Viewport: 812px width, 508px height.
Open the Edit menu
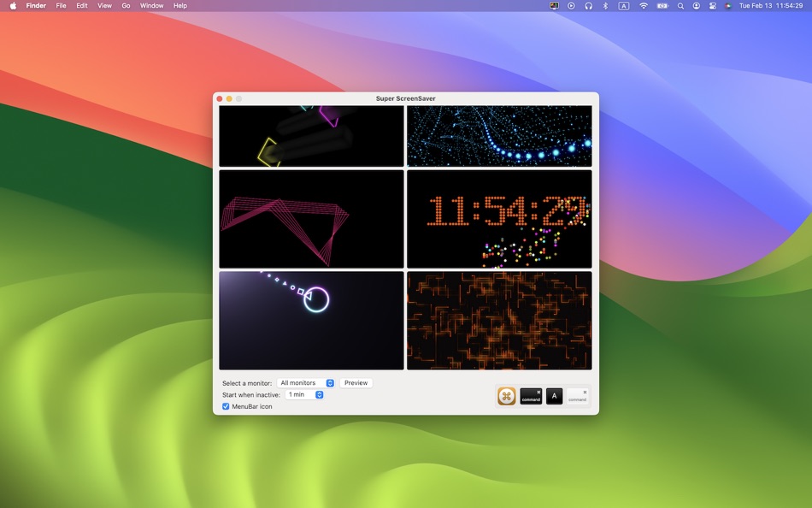tap(82, 6)
